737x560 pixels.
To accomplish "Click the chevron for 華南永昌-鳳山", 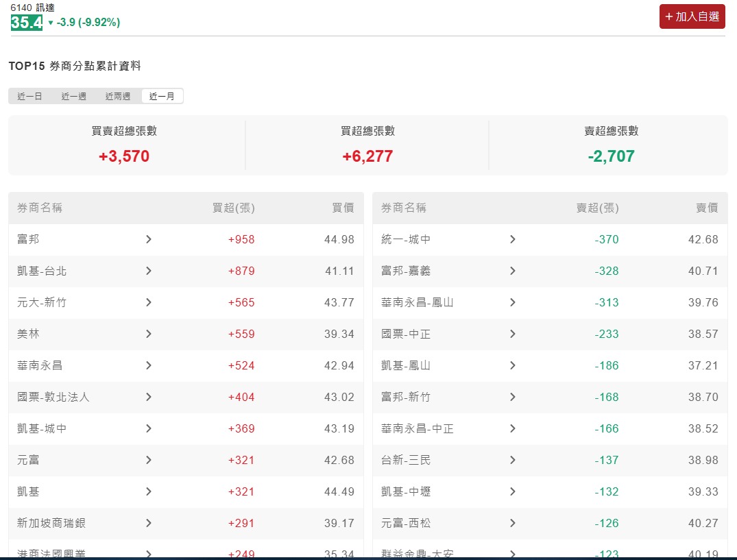I will tap(513, 302).
